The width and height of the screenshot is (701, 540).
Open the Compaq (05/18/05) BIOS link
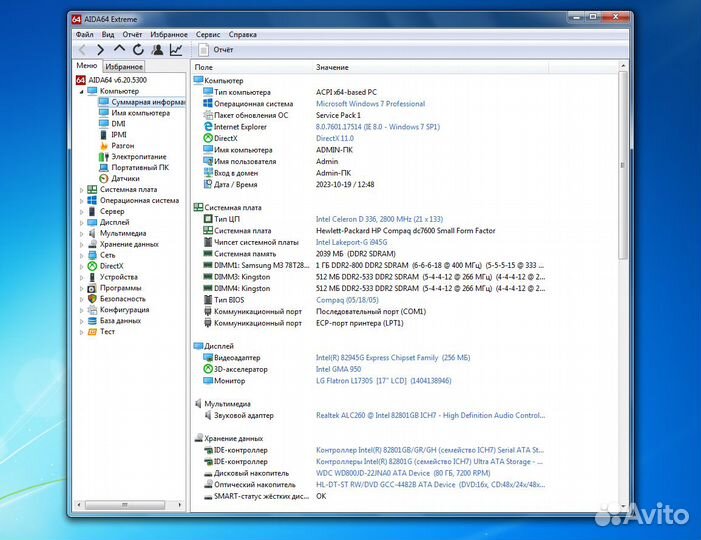(347, 300)
